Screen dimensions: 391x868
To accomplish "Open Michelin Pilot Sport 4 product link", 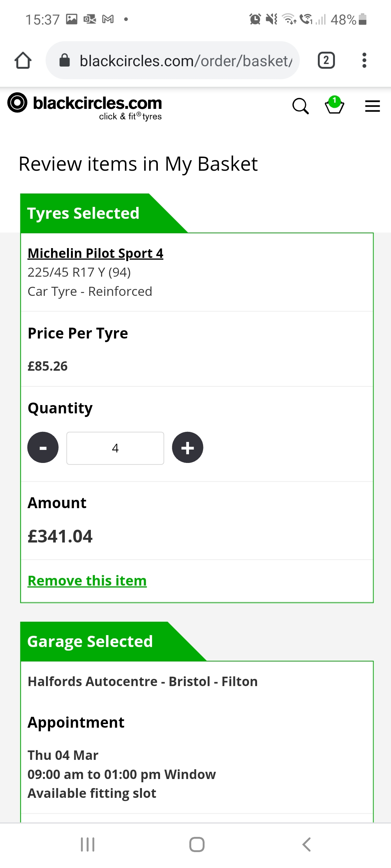I will [x=96, y=254].
